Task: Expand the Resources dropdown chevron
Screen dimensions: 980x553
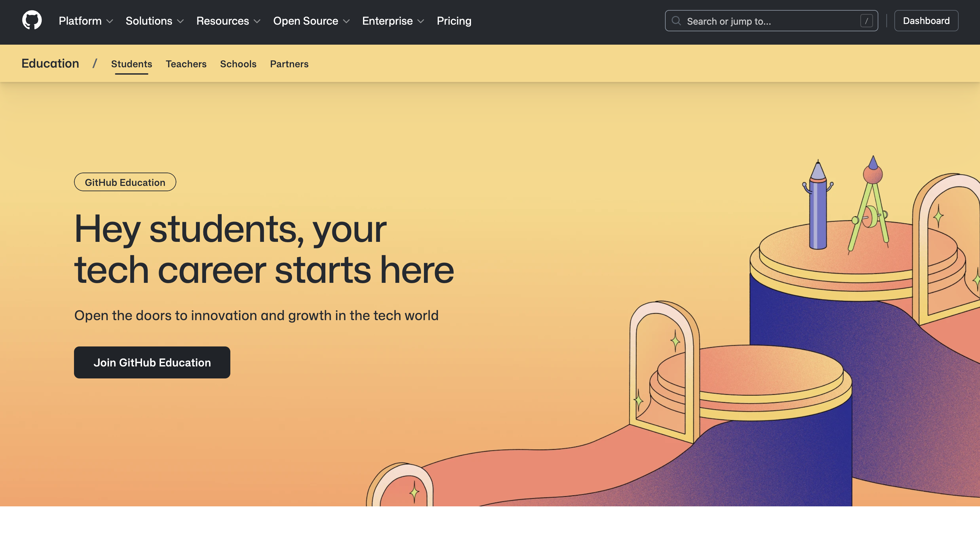Action: pyautogui.click(x=258, y=22)
